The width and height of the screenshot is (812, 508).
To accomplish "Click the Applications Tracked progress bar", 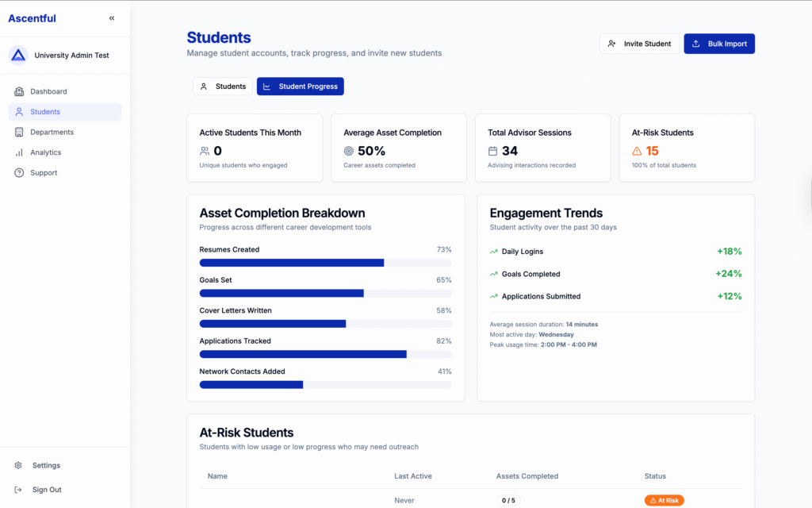I will pos(325,354).
